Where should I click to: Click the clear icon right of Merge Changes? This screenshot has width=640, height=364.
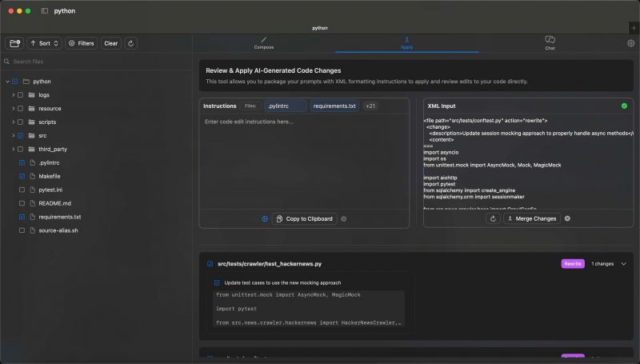567,218
